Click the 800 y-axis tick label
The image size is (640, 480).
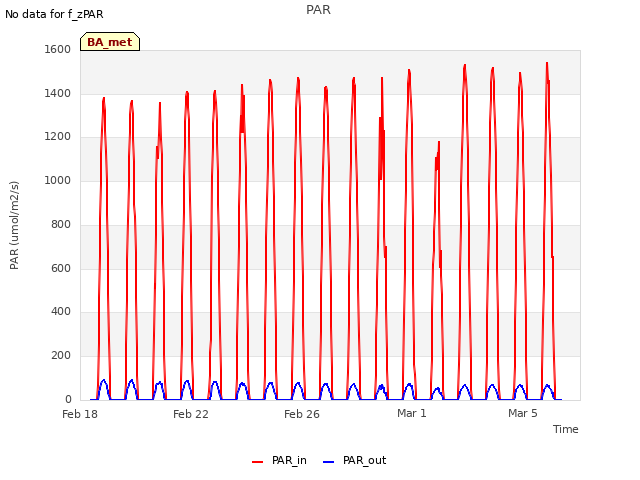pyautogui.click(x=61, y=224)
